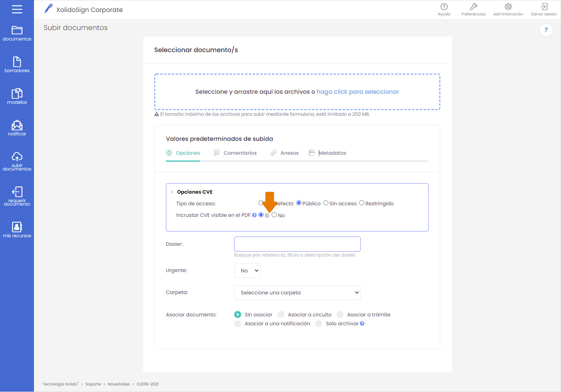
Task: Click the Seleccionar documento/s heading
Action: 196,50
